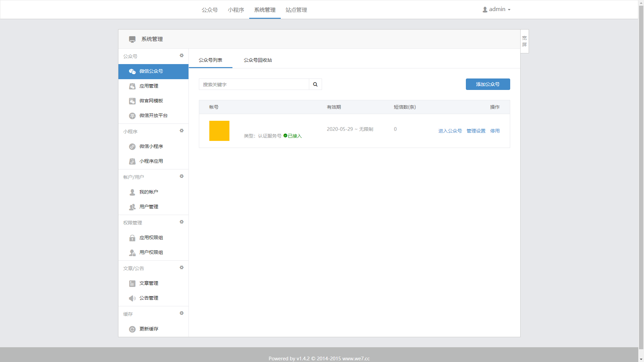This screenshot has width=644, height=362.
Task: Switch to the 公众号回收站 tab
Action: coord(258,60)
